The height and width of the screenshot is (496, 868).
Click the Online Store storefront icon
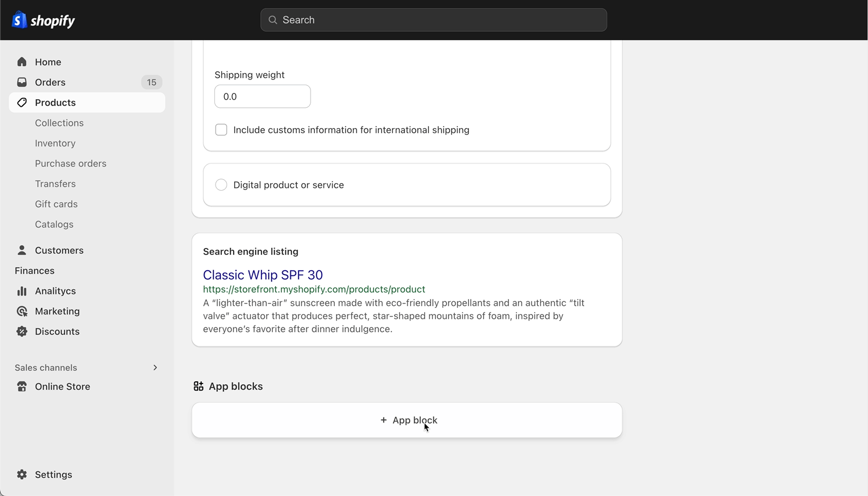tap(22, 386)
